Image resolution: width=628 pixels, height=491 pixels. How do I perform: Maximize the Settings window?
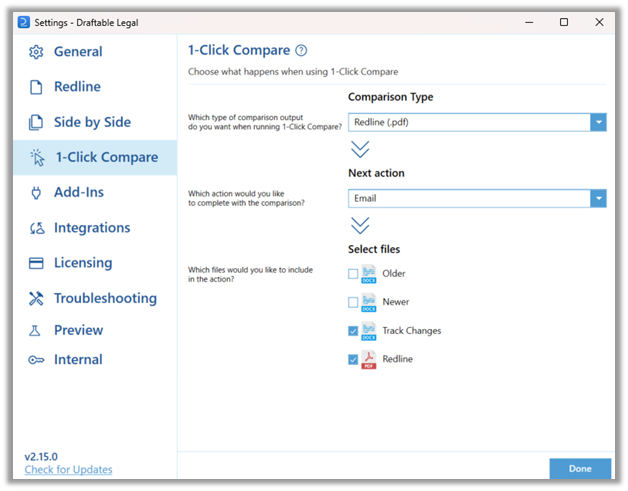point(564,22)
